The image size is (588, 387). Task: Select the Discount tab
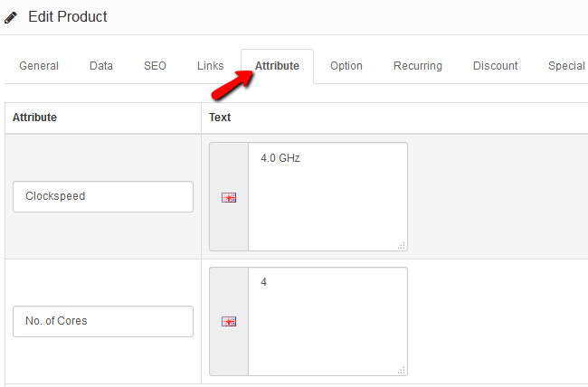[496, 66]
